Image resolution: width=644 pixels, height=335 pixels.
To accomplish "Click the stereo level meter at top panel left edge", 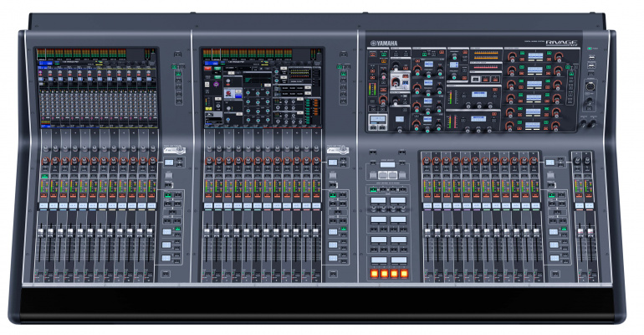I will (x=372, y=90).
